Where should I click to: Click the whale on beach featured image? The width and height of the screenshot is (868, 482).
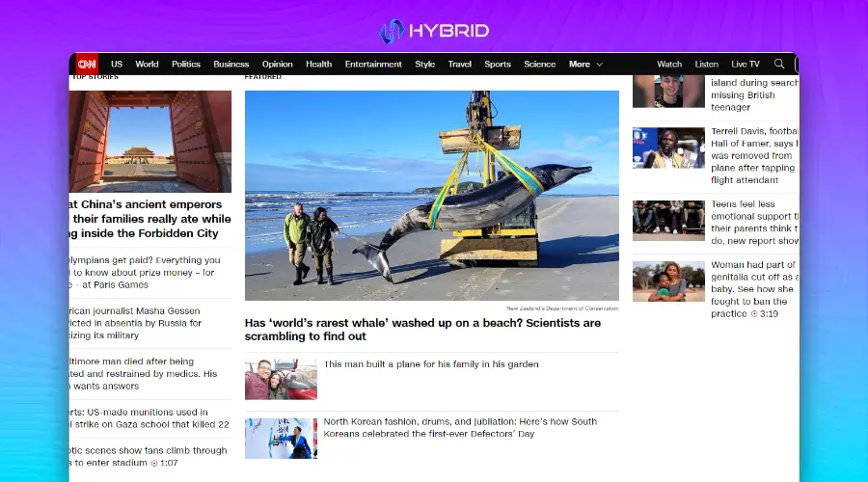[x=432, y=196]
